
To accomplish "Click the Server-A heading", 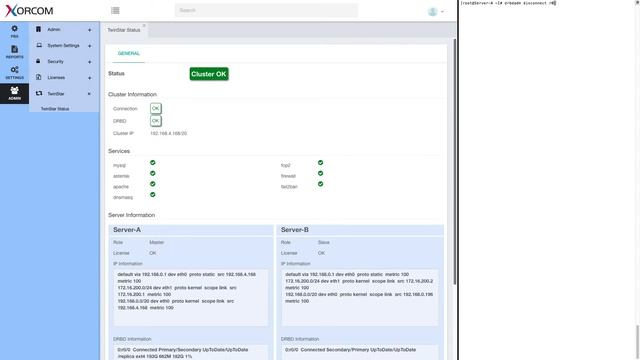I will coord(127,230).
